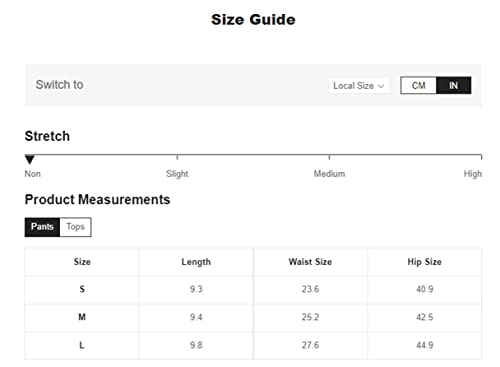
Task: Click the High stretch label
Action: [x=473, y=174]
